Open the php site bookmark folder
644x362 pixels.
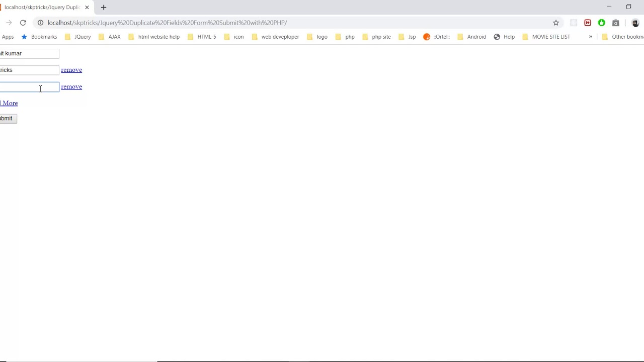tap(376, 37)
